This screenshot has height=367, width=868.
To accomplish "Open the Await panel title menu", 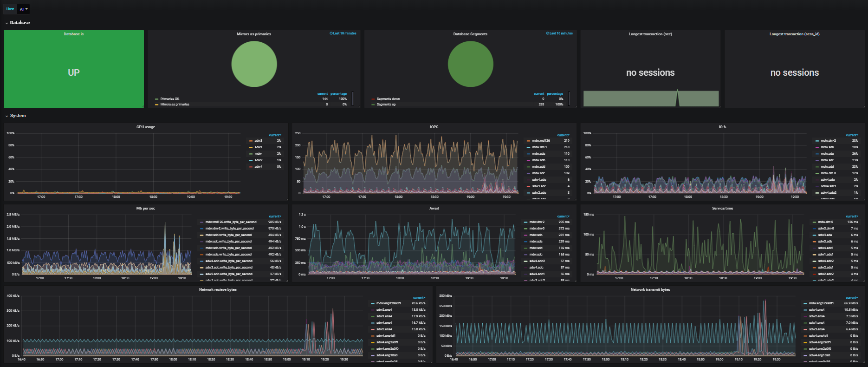I will (434, 208).
